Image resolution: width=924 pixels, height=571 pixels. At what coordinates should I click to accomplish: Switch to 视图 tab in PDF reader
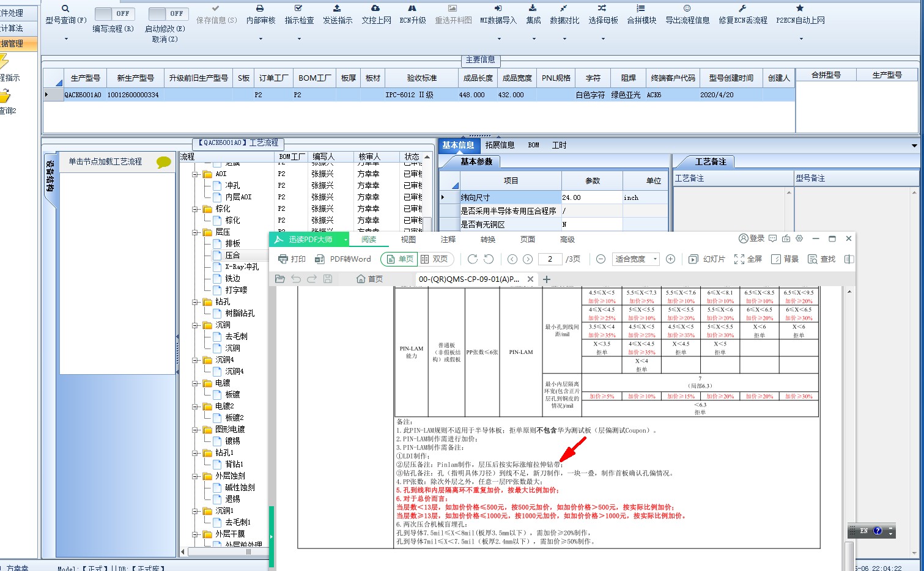click(408, 239)
